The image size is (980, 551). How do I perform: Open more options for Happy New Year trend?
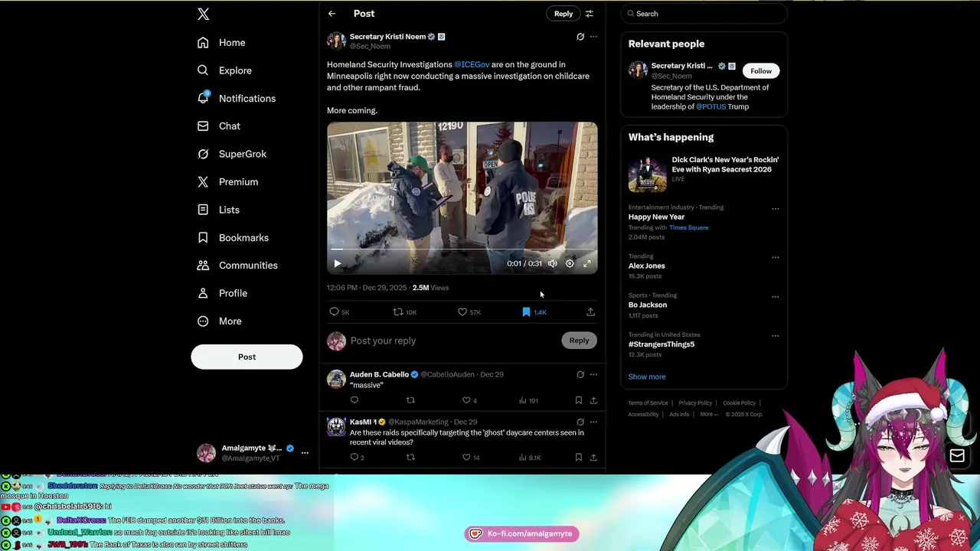click(x=775, y=209)
